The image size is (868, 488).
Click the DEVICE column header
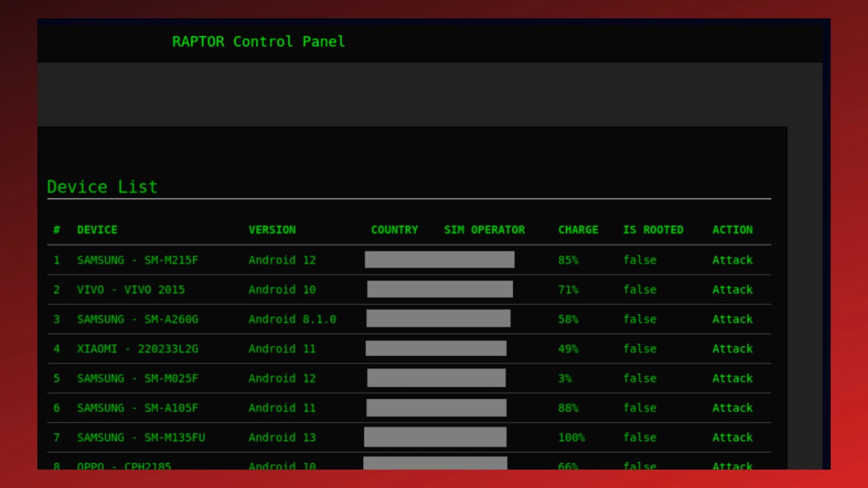97,230
